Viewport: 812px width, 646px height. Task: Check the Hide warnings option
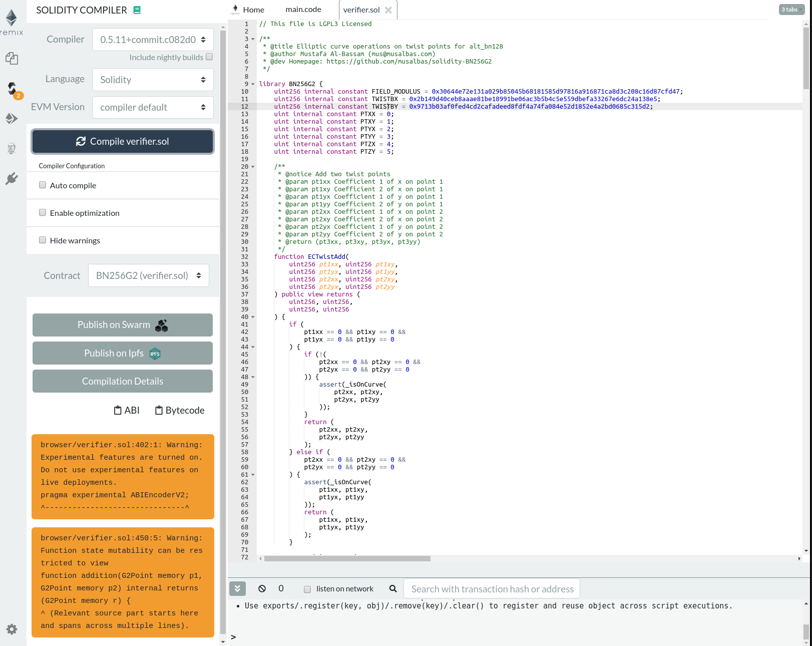[x=43, y=240]
